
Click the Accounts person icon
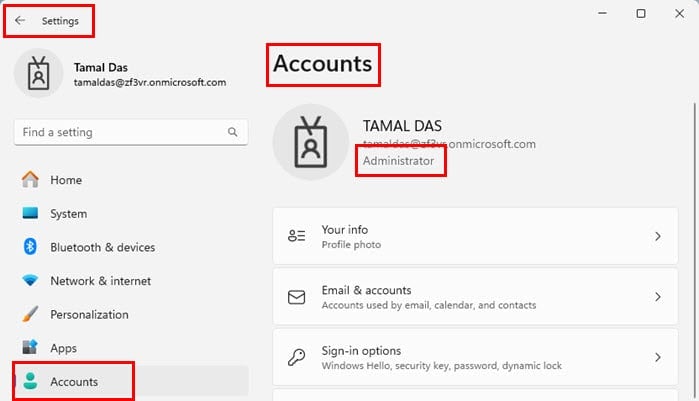pyautogui.click(x=30, y=381)
